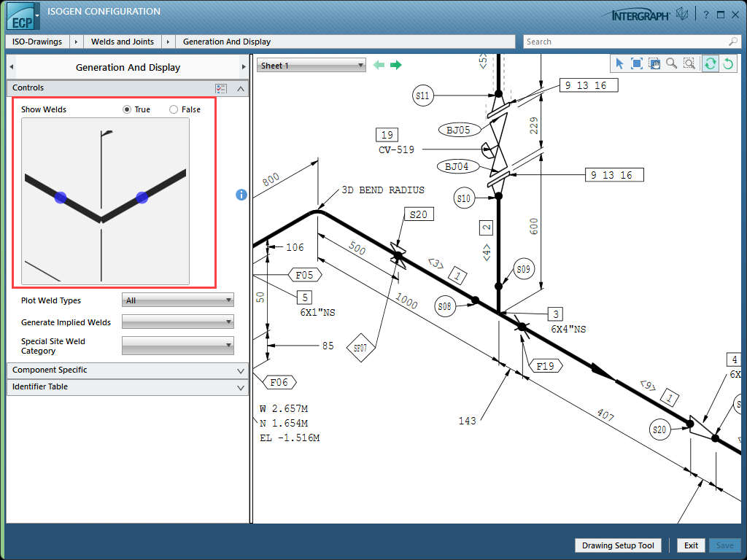Open the Generate Implied Welds dropdown
Screen dimensions: 747x560
(177, 322)
